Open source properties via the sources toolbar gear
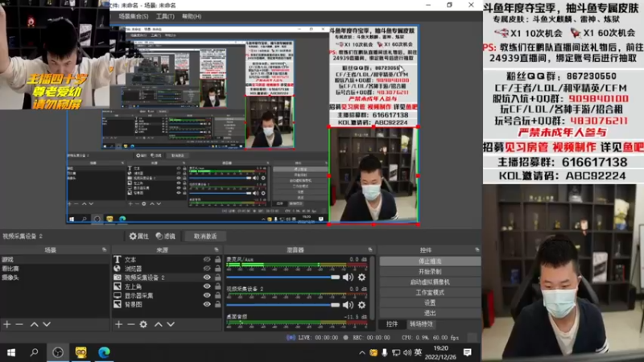The image size is (644, 362). click(x=143, y=324)
